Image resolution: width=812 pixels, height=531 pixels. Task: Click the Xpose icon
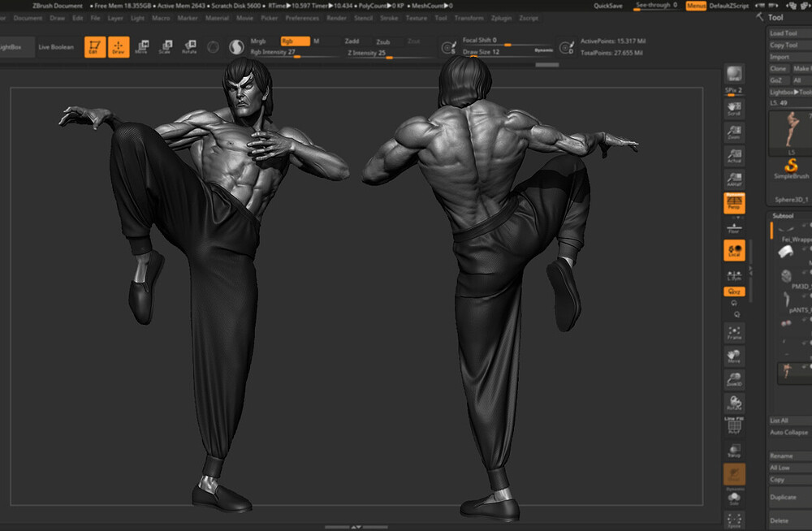(x=734, y=520)
